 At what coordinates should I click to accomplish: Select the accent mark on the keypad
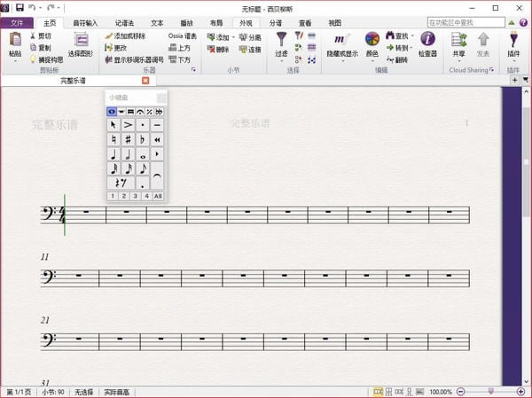128,125
